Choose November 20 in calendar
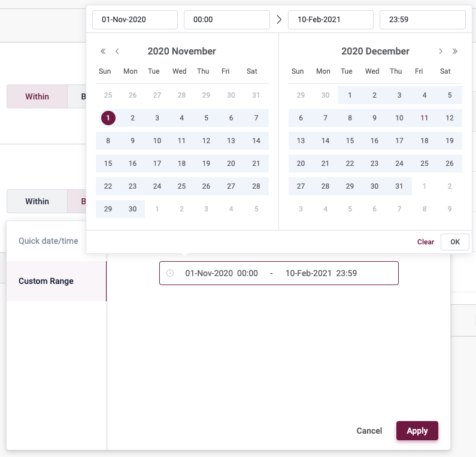 [231, 164]
